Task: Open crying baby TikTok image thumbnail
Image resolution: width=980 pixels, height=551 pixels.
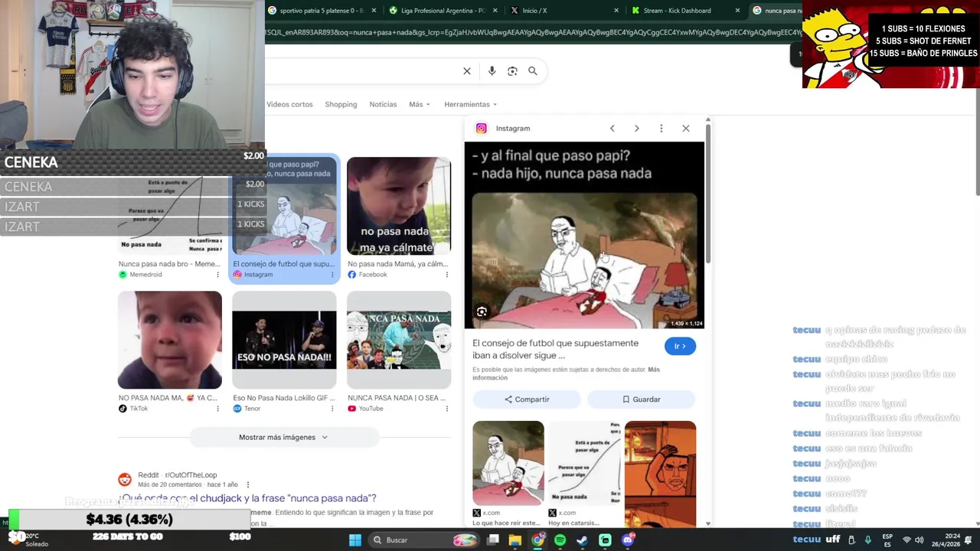Action: (x=170, y=340)
